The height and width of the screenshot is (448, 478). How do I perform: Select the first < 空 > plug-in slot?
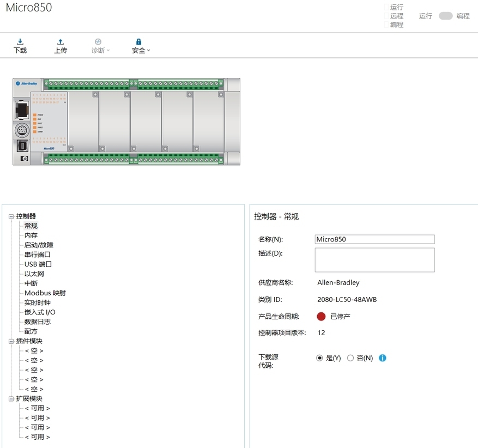[x=34, y=351]
